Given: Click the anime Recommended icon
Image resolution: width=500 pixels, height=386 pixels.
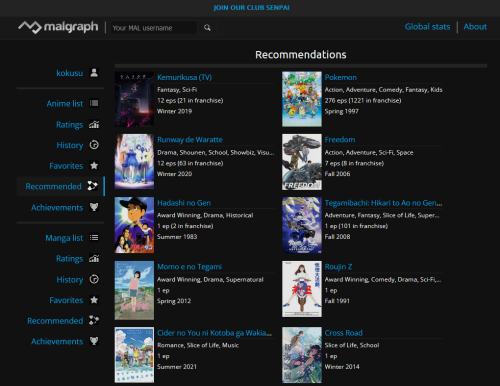Looking at the screenshot, I should 93,186.
